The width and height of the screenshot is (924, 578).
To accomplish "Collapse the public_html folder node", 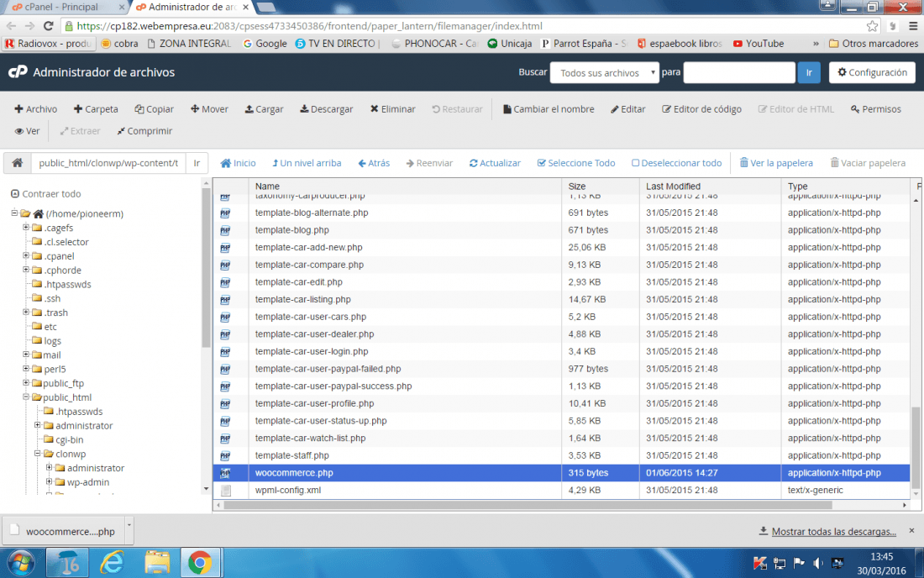I will (x=26, y=397).
